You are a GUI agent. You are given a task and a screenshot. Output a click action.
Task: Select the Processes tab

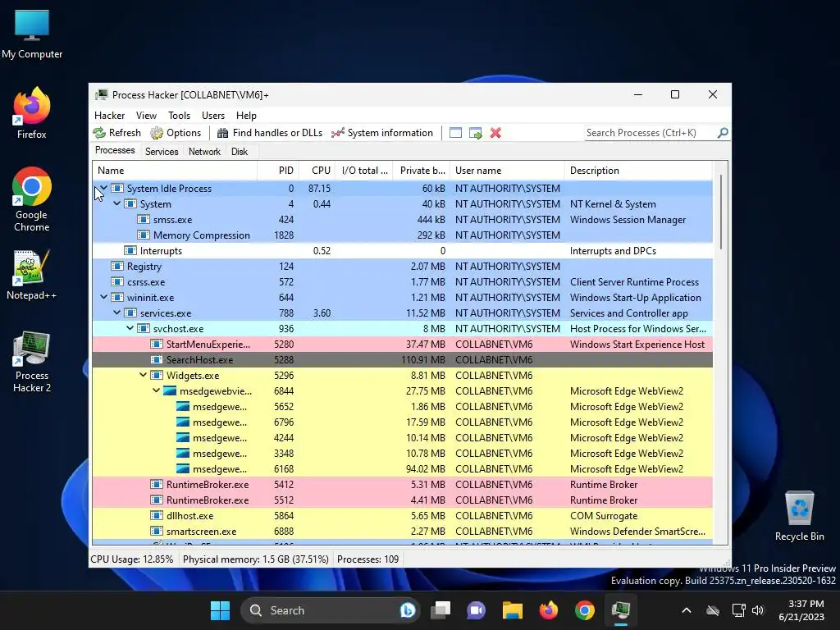pyautogui.click(x=115, y=151)
